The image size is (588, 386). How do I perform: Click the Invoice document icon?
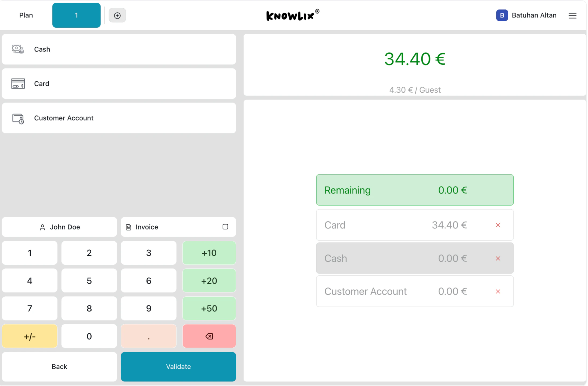point(128,227)
